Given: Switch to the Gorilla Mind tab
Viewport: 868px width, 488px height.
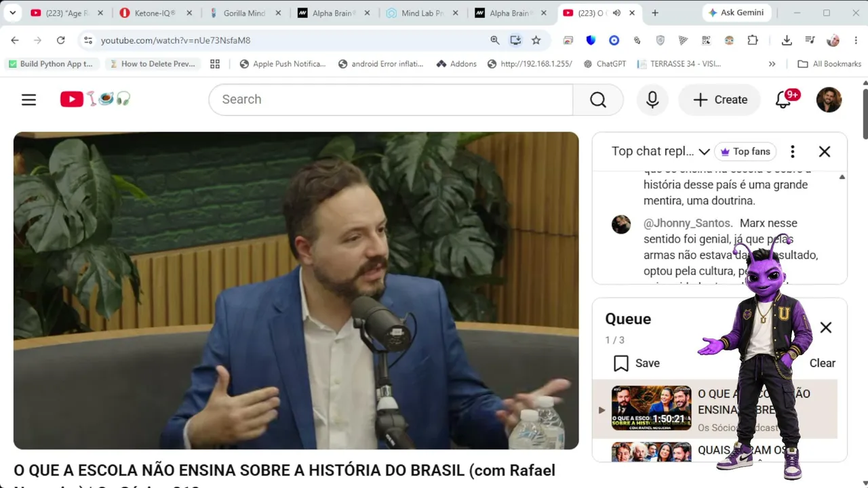Looking at the screenshot, I should click(x=245, y=13).
